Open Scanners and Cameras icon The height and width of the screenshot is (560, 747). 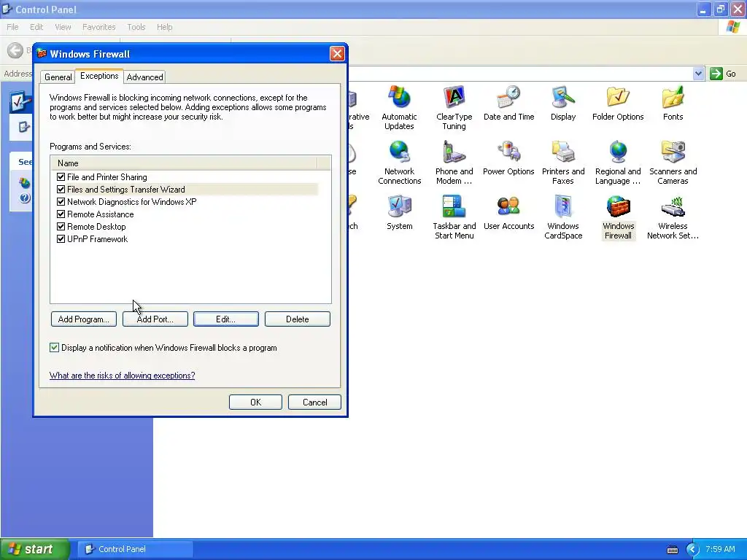673,163
